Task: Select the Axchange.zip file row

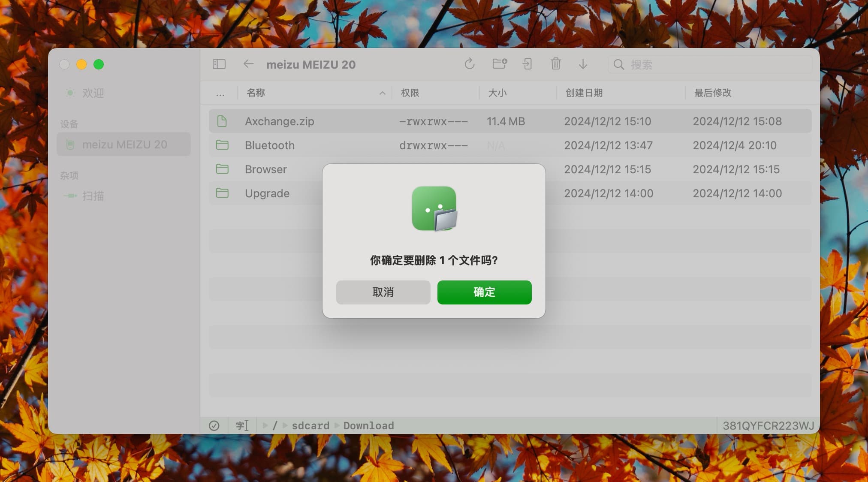Action: pyautogui.click(x=279, y=121)
